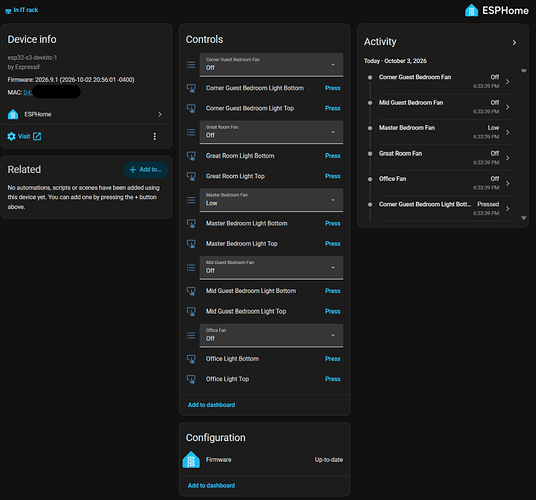Click Press for Corner Guest Bedroom Light Bottom
Screen dimensions: 536x500
pos(333,88)
